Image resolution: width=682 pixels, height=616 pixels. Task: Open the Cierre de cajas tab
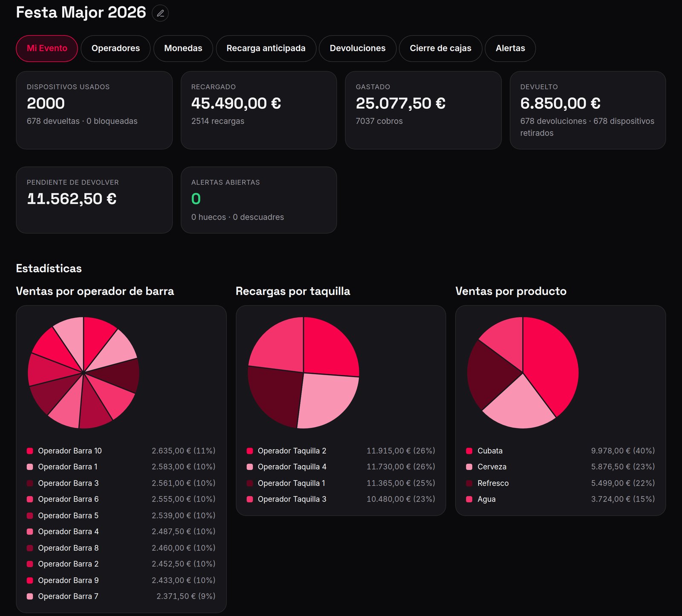pyautogui.click(x=440, y=48)
